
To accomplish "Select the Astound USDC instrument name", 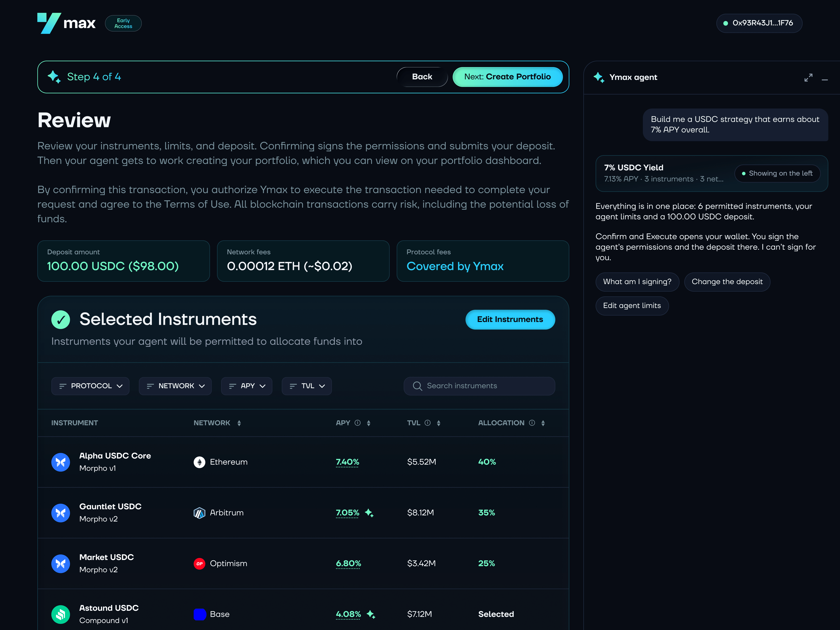I will 108,608.
